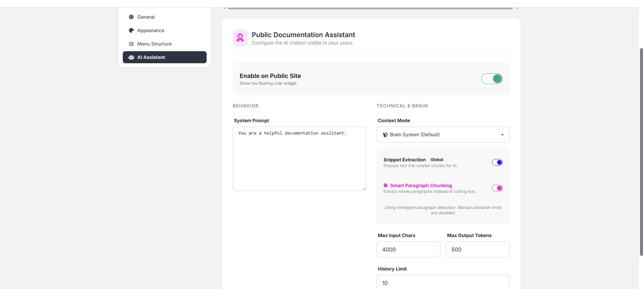Image resolution: width=644 pixels, height=289 pixels.
Task: Click the Brain System sparkle icon
Action: point(385,135)
